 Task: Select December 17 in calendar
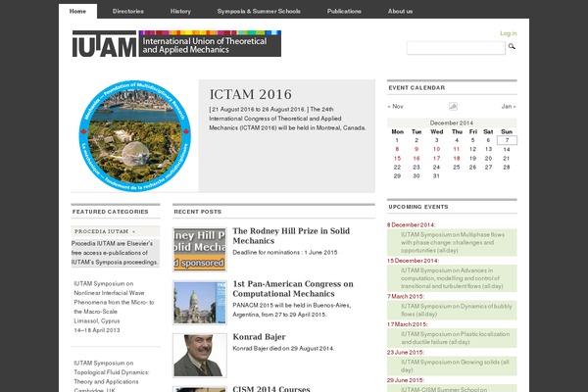436,159
